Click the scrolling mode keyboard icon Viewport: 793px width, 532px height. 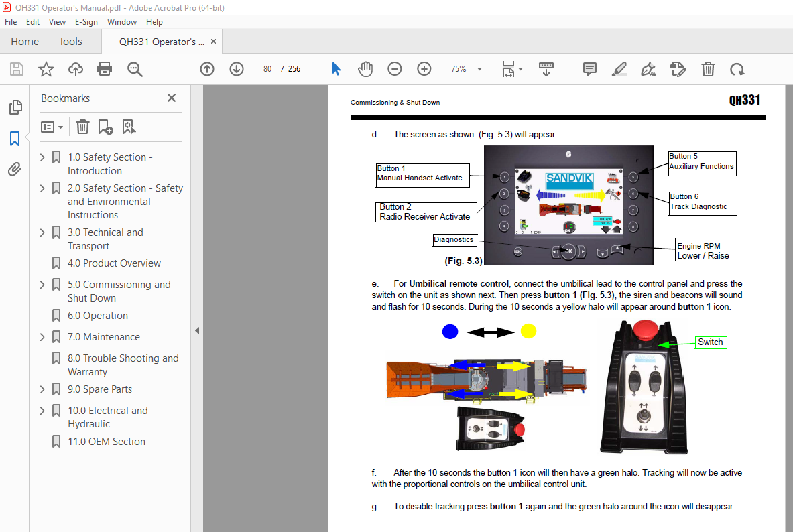(546, 69)
